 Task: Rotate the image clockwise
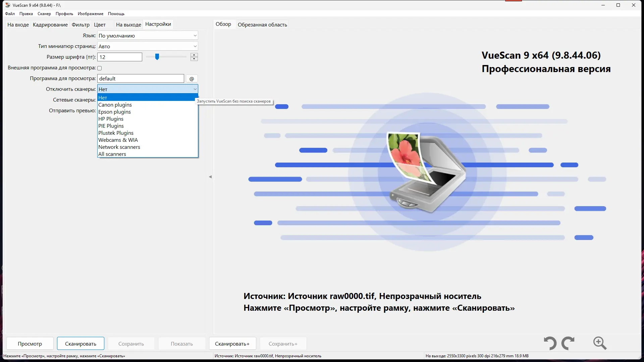(568, 343)
